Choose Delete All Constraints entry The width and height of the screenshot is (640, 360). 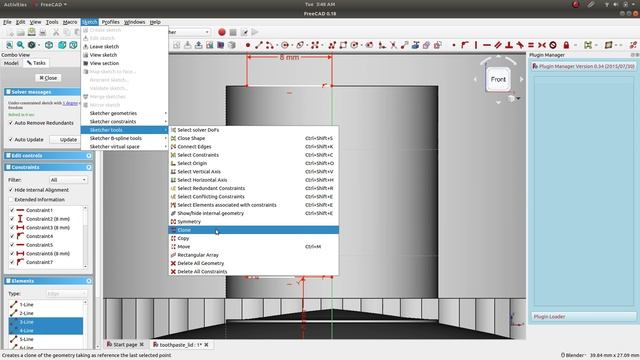tap(253, 272)
